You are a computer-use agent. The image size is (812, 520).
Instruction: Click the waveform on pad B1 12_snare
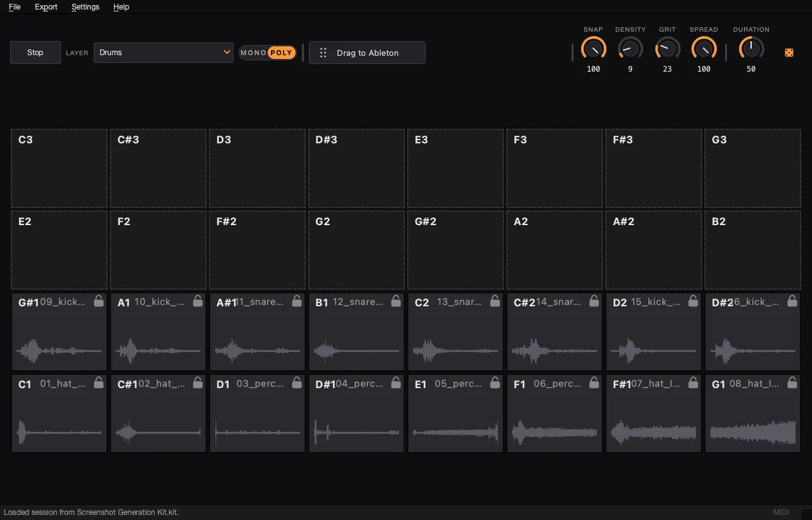click(x=356, y=351)
